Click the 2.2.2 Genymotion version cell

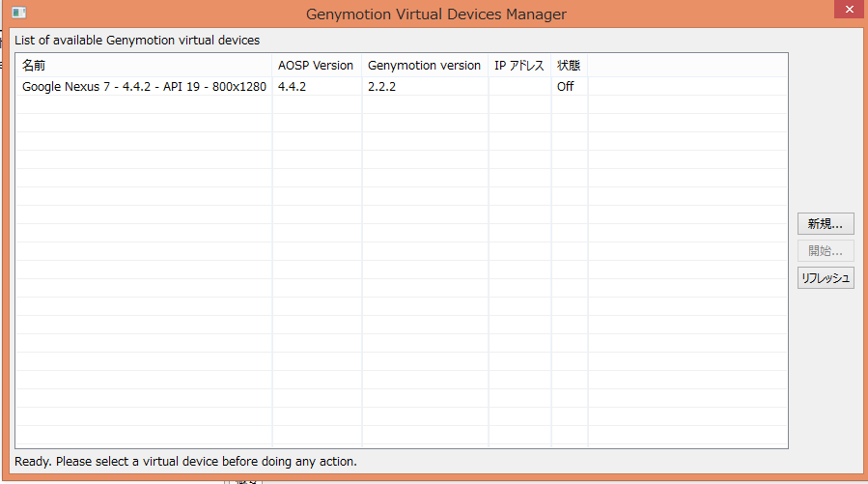[x=425, y=86]
